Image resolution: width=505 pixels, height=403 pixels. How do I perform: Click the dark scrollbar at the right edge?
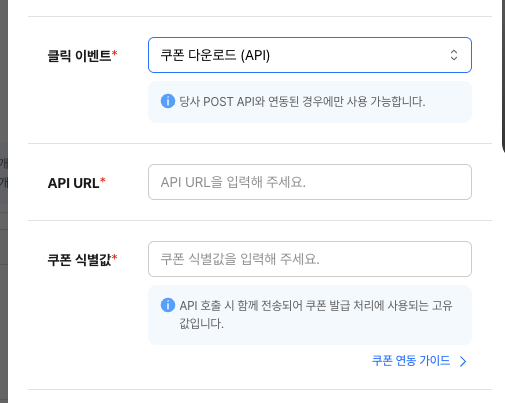pos(503,75)
